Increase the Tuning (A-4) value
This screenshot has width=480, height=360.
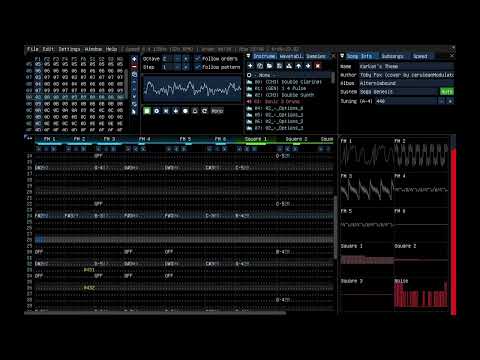pos(450,101)
